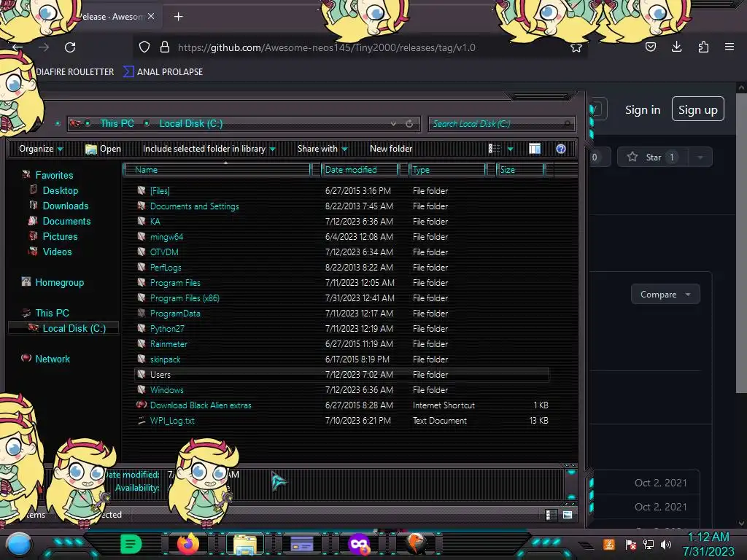Screen dimensions: 747x560
Task: Open Firefox from taskbar
Action: click(187, 544)
